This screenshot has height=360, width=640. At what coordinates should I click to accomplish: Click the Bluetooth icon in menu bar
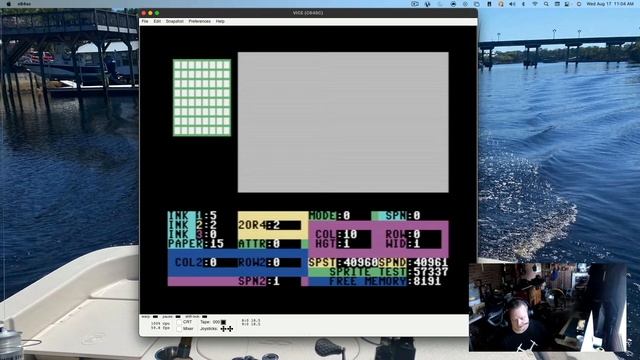pos(523,4)
